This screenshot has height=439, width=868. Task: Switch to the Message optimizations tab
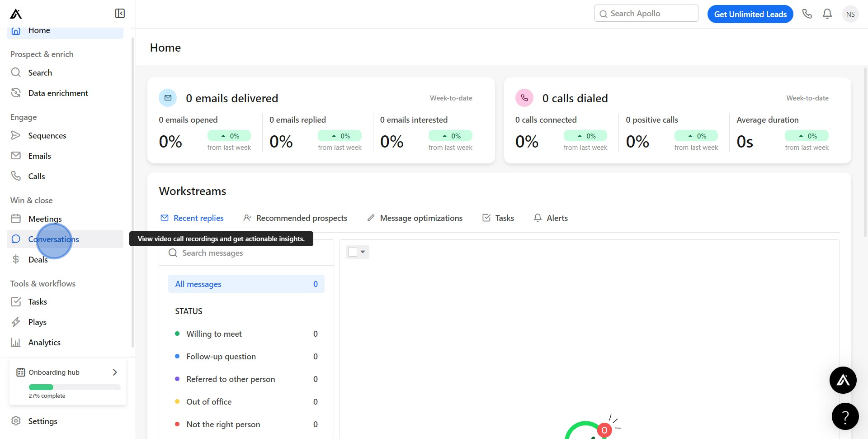click(415, 218)
